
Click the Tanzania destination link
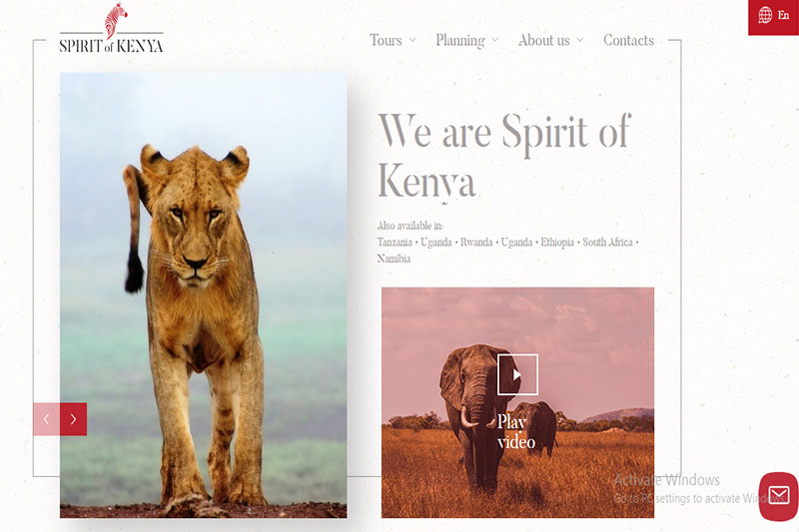click(x=395, y=243)
